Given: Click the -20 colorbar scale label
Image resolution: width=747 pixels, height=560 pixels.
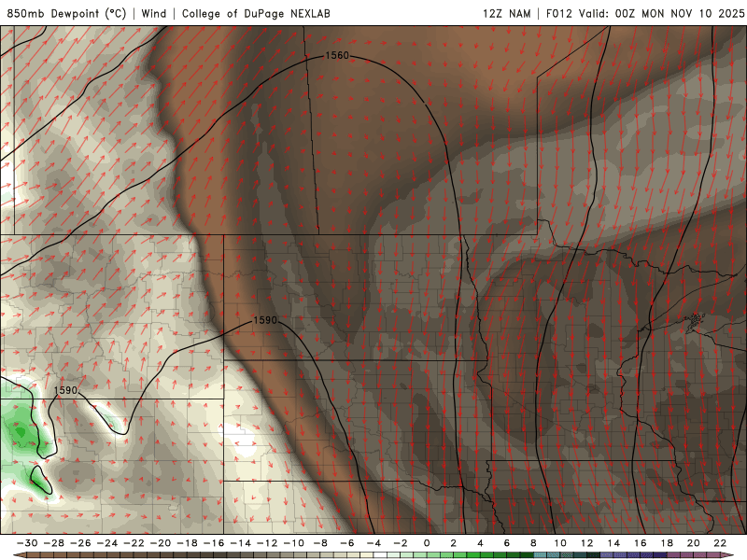Looking at the screenshot, I should point(161,543).
